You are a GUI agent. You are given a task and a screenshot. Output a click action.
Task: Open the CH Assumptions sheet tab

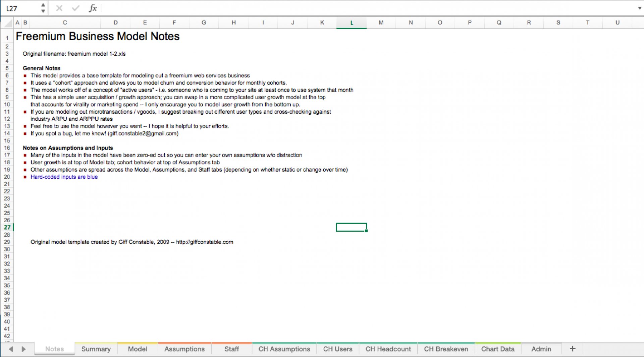pyautogui.click(x=284, y=349)
